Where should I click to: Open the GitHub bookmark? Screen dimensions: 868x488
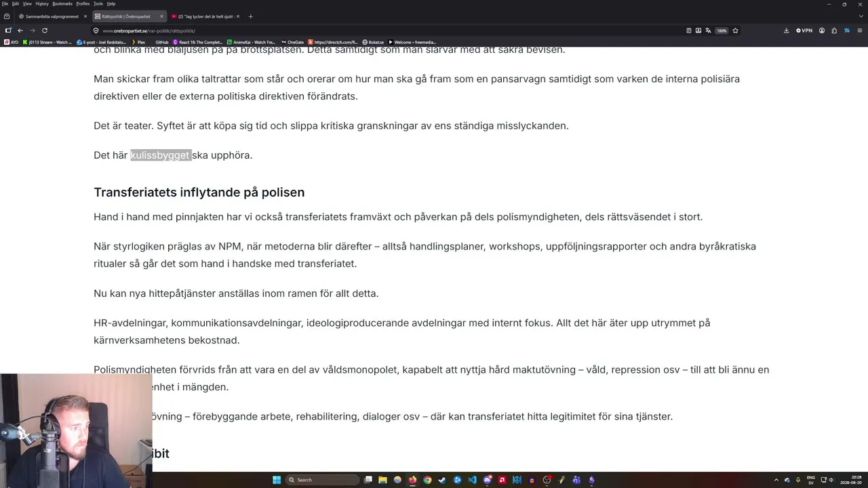click(x=161, y=42)
